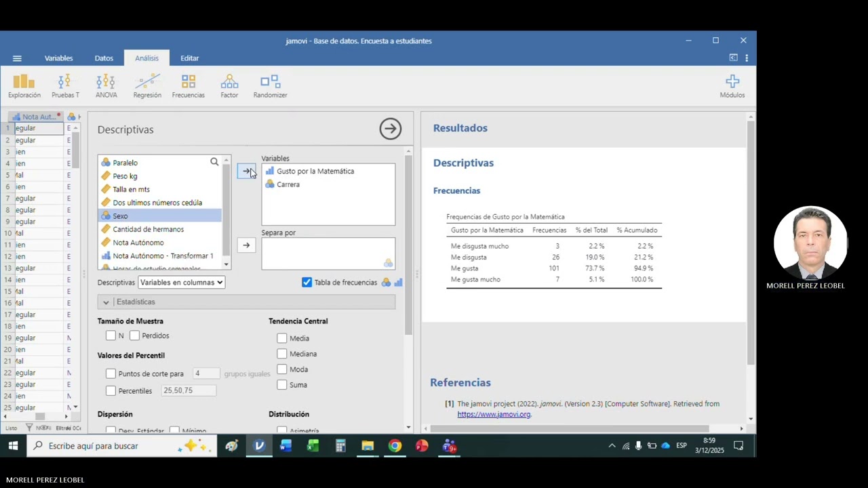
Task: Select the Nota Autónomo variable
Action: 160,243
